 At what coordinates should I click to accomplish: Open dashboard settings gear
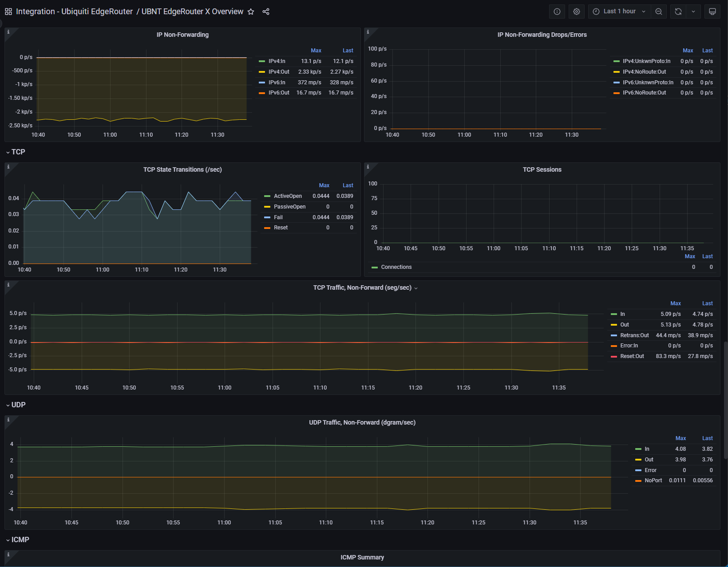(x=577, y=12)
